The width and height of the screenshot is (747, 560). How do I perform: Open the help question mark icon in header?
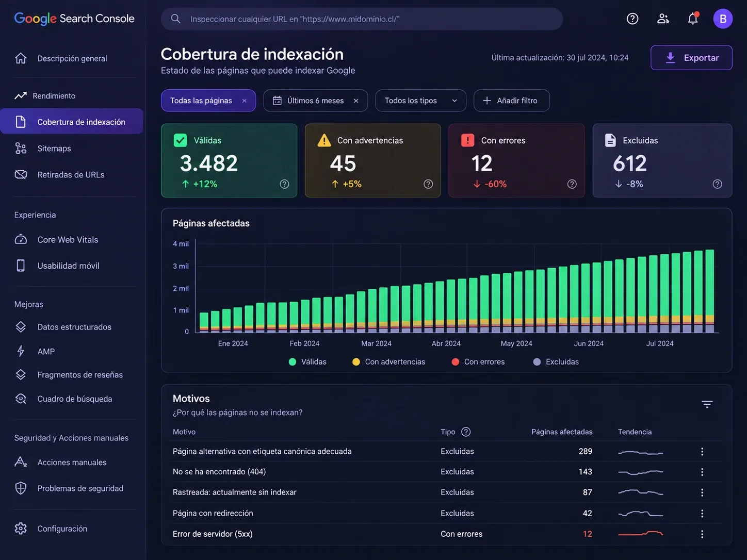point(632,19)
